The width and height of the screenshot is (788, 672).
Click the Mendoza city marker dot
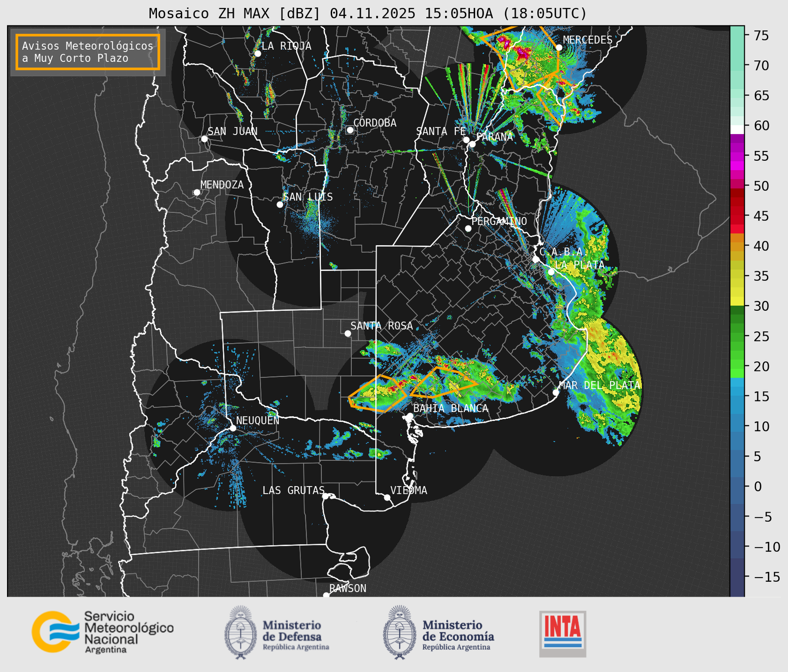pyautogui.click(x=197, y=193)
